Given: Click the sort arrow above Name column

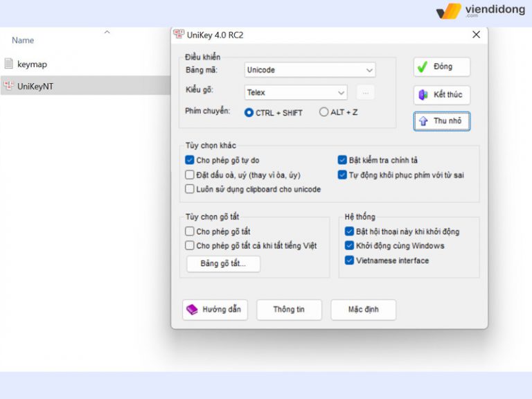Looking at the screenshot, I should tap(107, 33).
